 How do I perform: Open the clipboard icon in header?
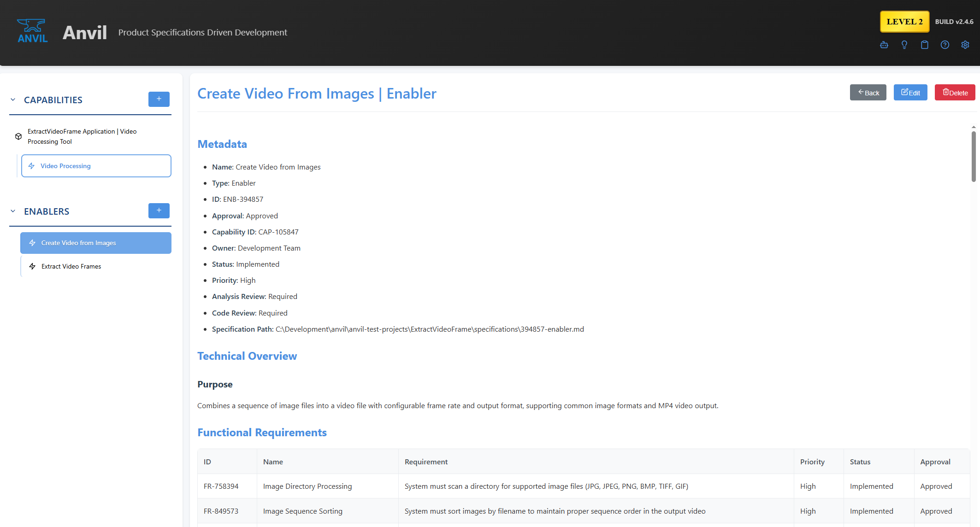click(x=924, y=45)
